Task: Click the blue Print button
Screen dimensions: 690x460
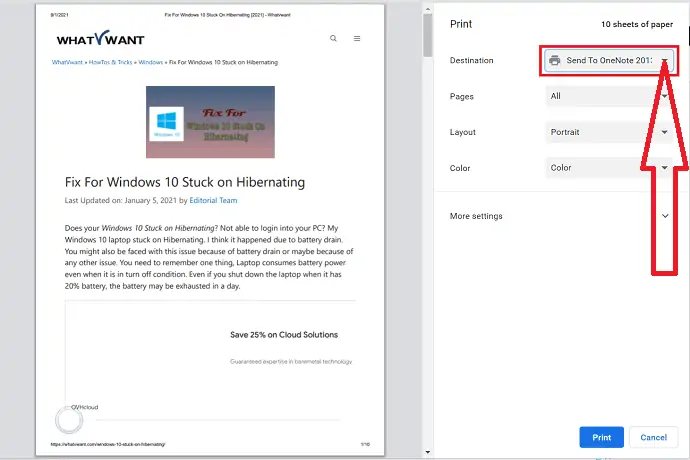Action: 601,437
